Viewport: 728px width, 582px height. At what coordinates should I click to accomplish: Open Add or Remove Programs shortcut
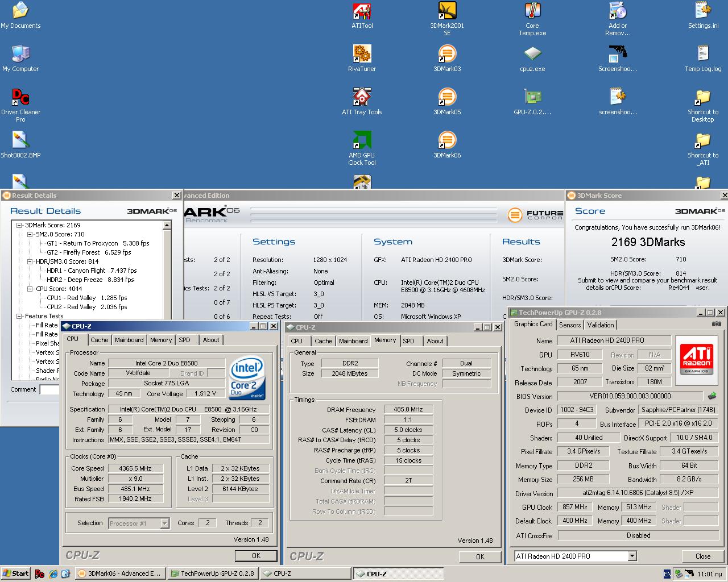(618, 19)
